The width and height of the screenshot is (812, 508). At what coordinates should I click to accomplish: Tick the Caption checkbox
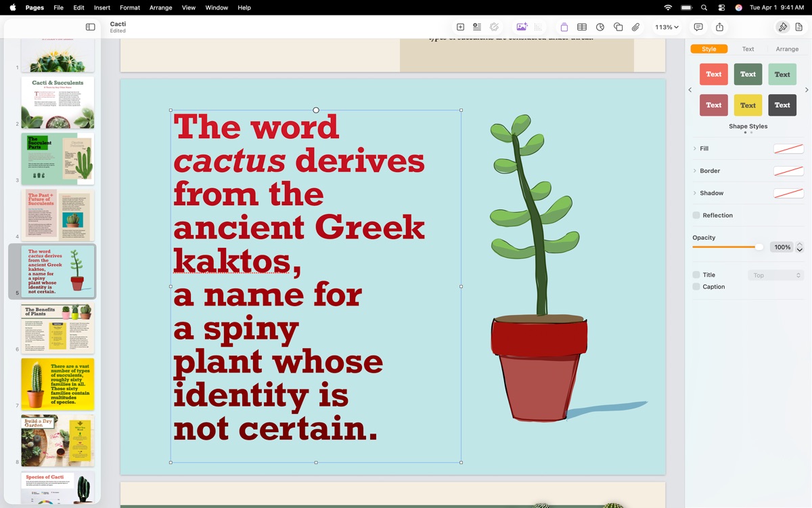[696, 287]
